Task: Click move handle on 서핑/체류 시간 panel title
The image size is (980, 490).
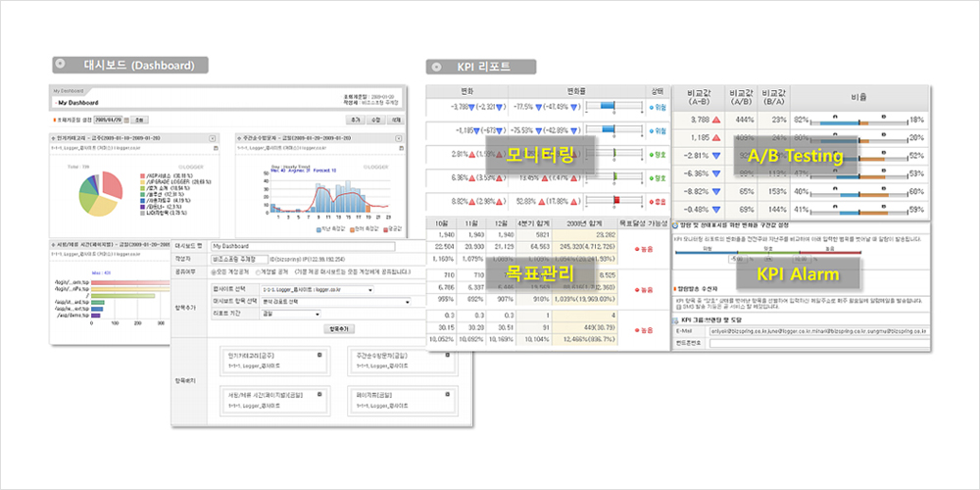Action: [x=53, y=244]
